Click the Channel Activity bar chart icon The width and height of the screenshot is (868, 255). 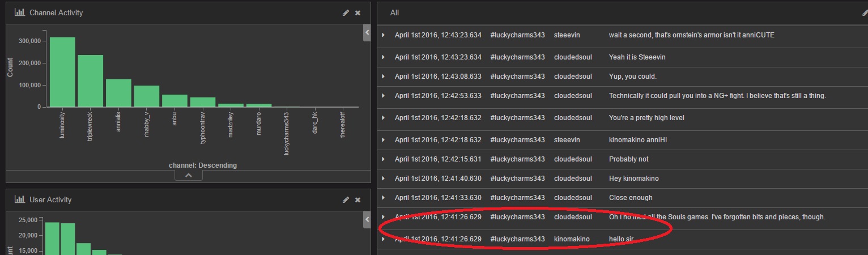coord(19,12)
